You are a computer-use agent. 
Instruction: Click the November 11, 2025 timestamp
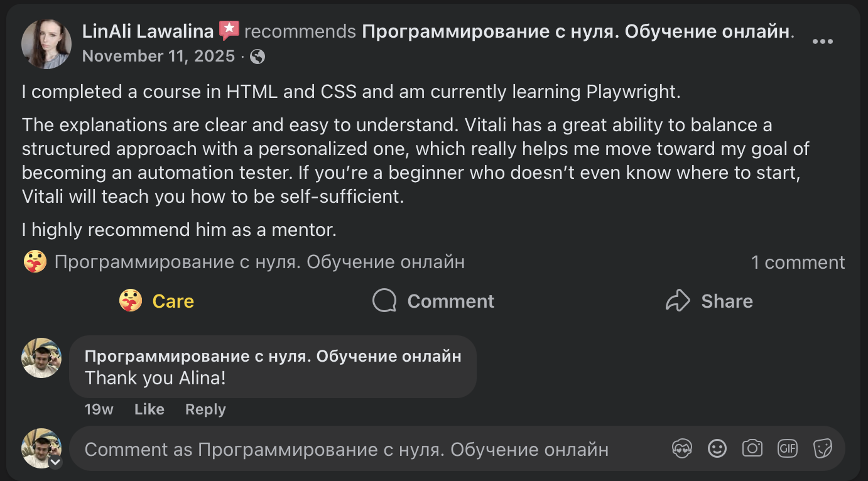coord(158,57)
